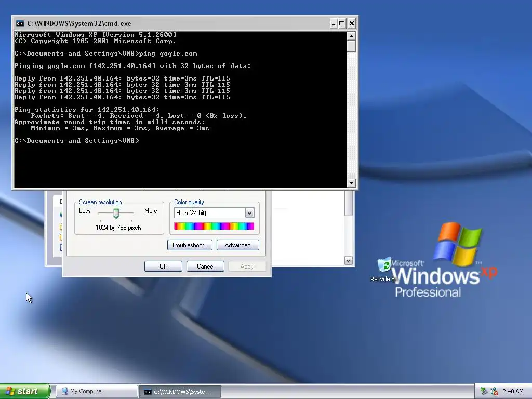The image size is (532, 399).
Task: Click the network connection tray icon
Action: (x=484, y=391)
